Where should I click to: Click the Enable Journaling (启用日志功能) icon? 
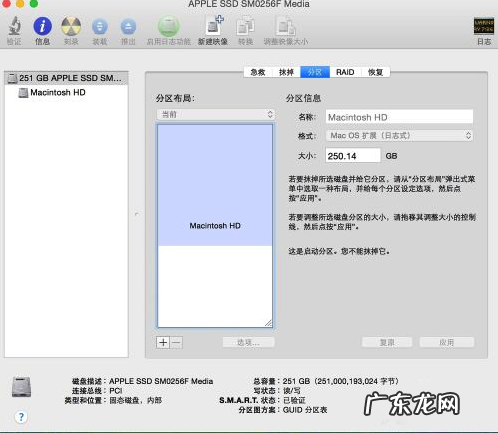(168, 26)
